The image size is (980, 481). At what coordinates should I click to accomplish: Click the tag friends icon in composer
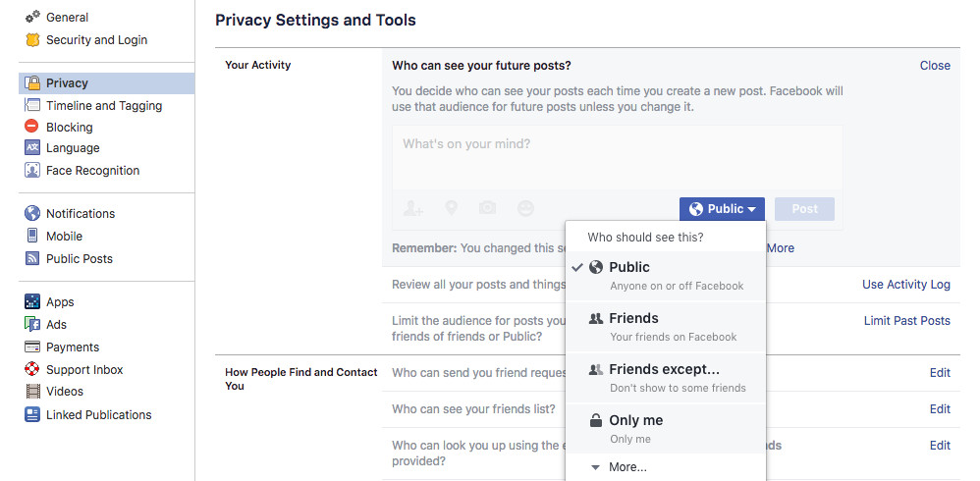click(412, 208)
